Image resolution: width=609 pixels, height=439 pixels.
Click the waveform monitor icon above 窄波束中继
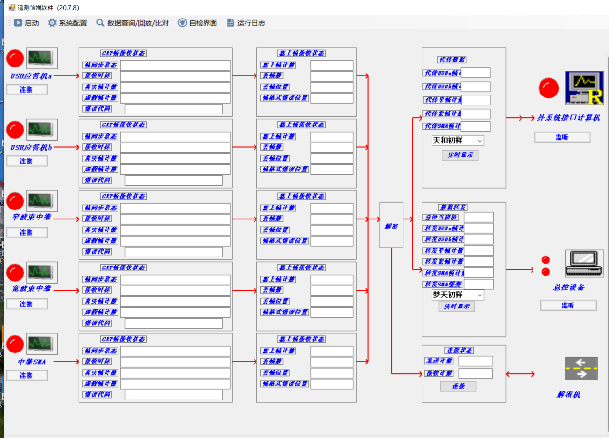pos(42,201)
